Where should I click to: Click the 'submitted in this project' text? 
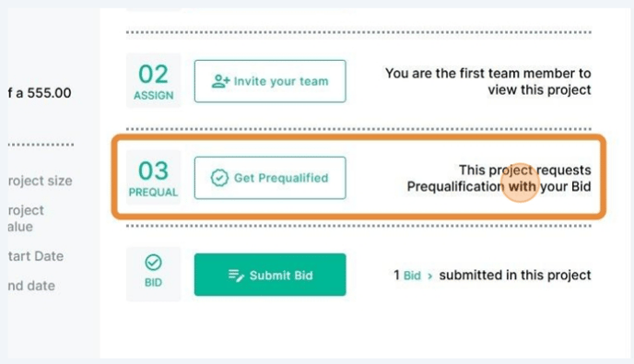click(515, 275)
